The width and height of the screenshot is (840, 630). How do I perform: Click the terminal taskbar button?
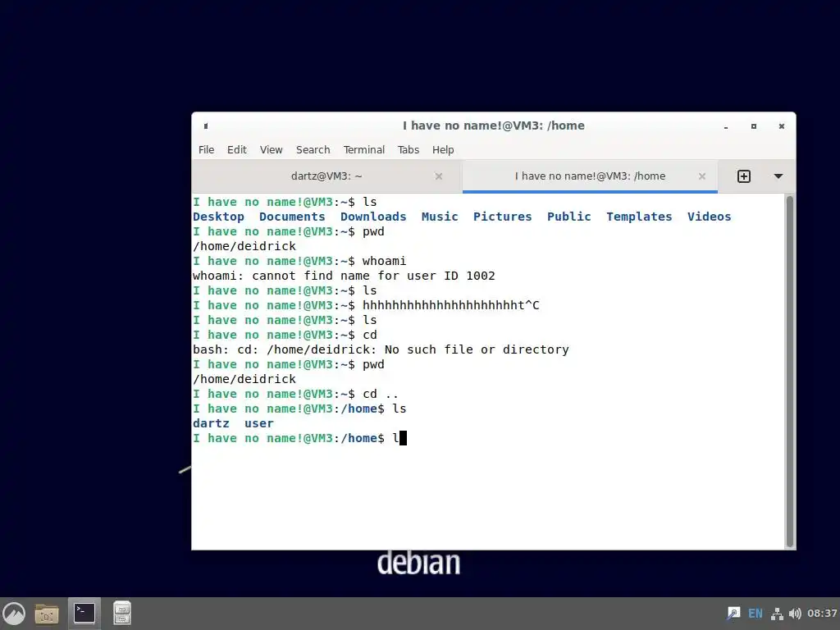pos(84,614)
